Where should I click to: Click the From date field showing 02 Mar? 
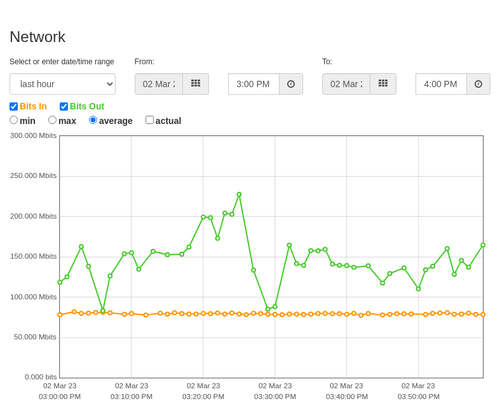click(x=159, y=84)
